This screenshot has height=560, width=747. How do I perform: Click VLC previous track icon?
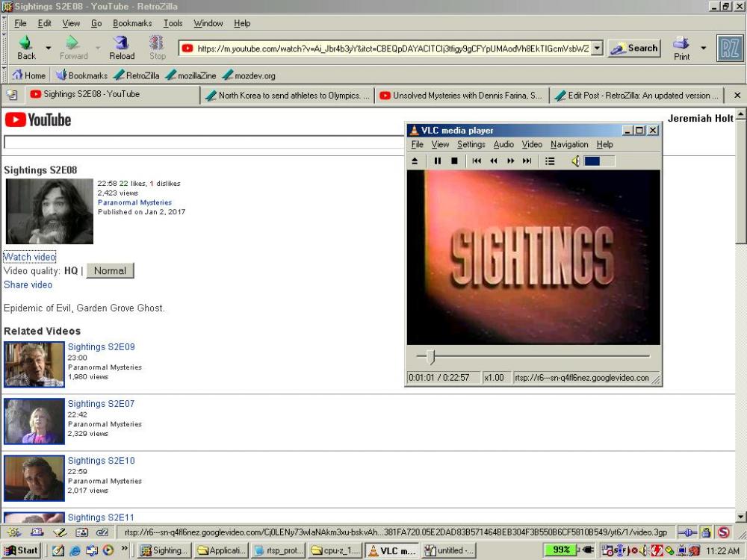[477, 161]
